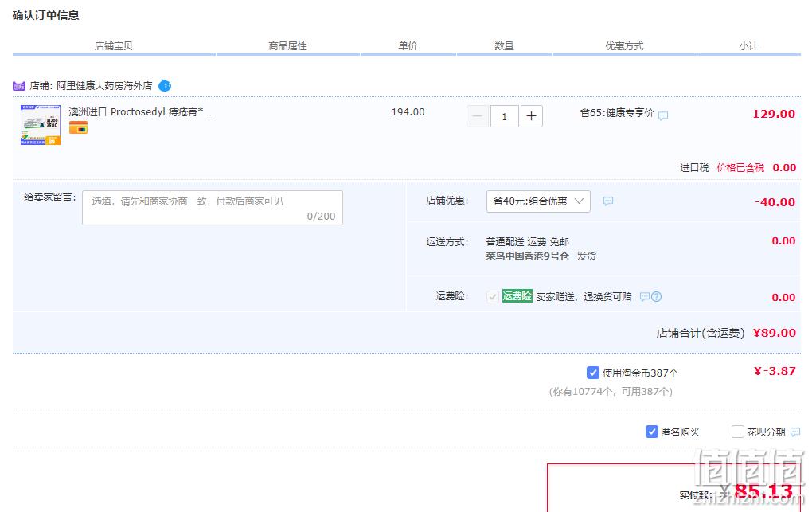
Task: Click the orange card icon under product name
Action: (x=78, y=127)
